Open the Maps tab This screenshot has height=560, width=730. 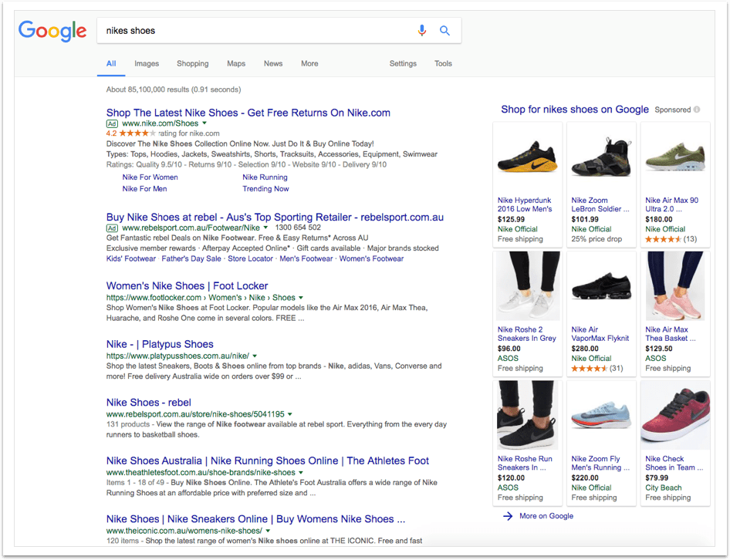point(236,64)
